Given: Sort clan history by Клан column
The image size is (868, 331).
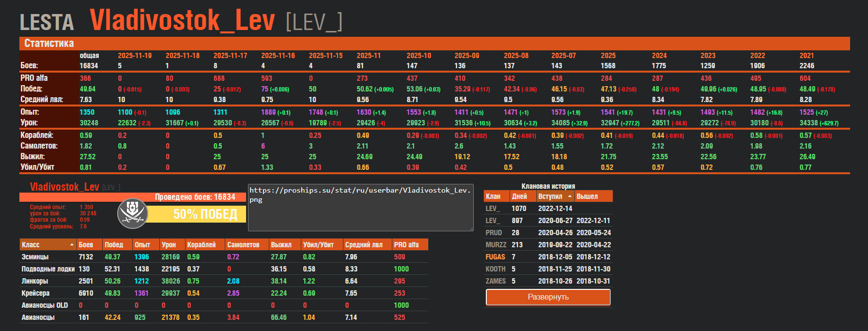Looking at the screenshot, I should coord(493,196).
